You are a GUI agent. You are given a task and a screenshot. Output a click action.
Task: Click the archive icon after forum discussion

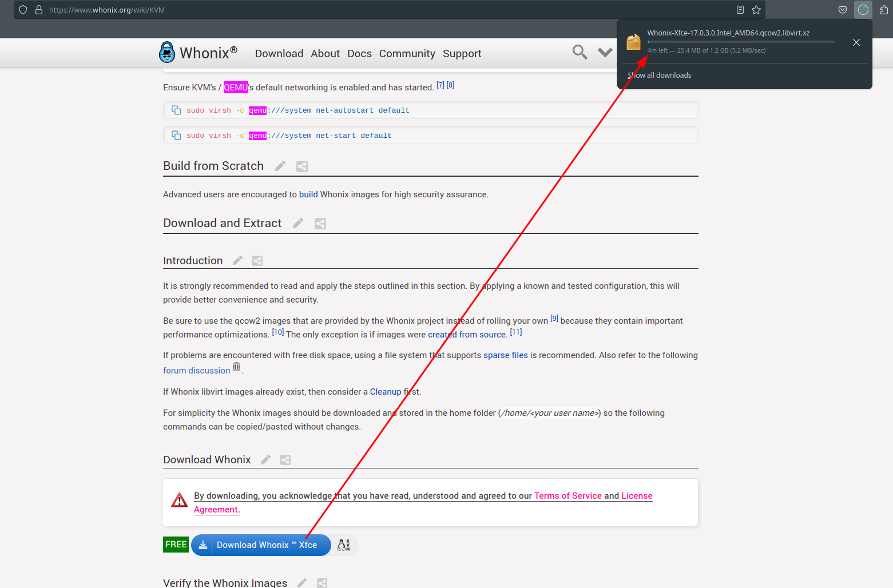(236, 367)
